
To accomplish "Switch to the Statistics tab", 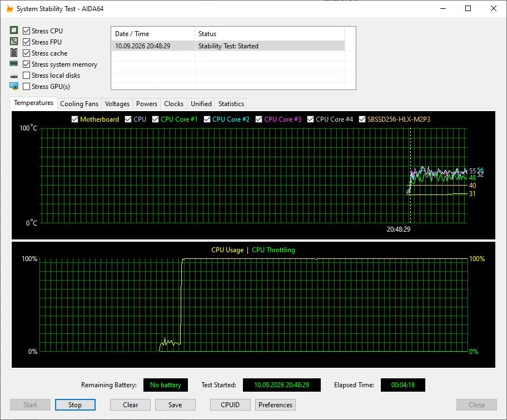I will click(231, 104).
